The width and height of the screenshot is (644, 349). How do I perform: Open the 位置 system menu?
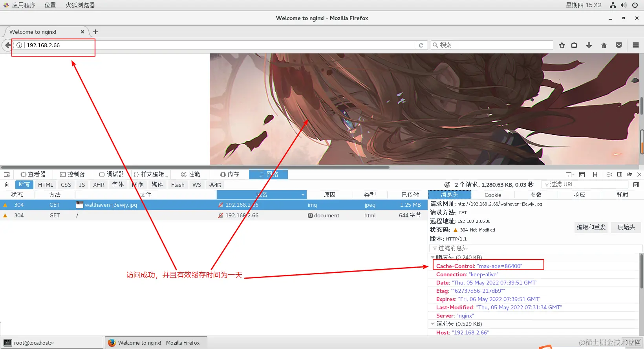click(x=50, y=5)
